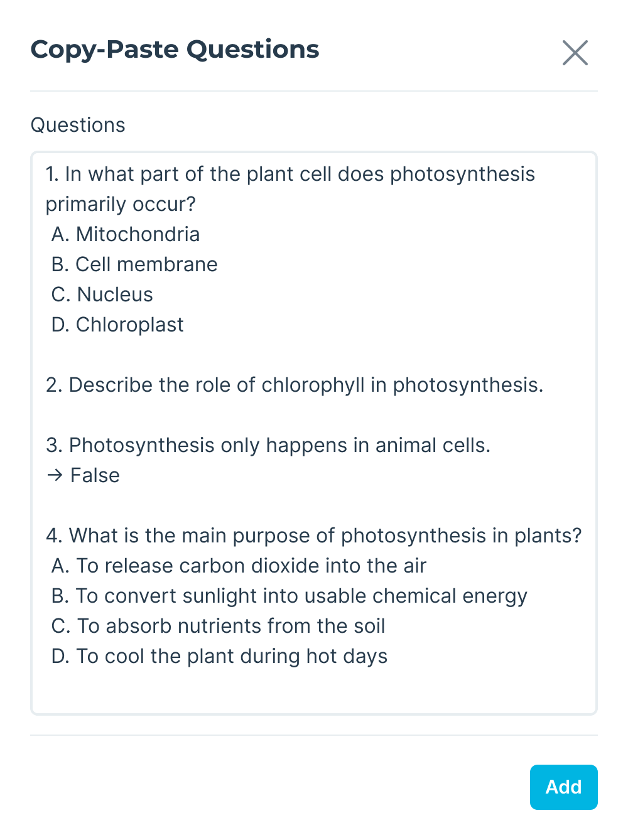This screenshot has width=628, height=840.
Task: Click the Questions field label
Action: coord(78,125)
